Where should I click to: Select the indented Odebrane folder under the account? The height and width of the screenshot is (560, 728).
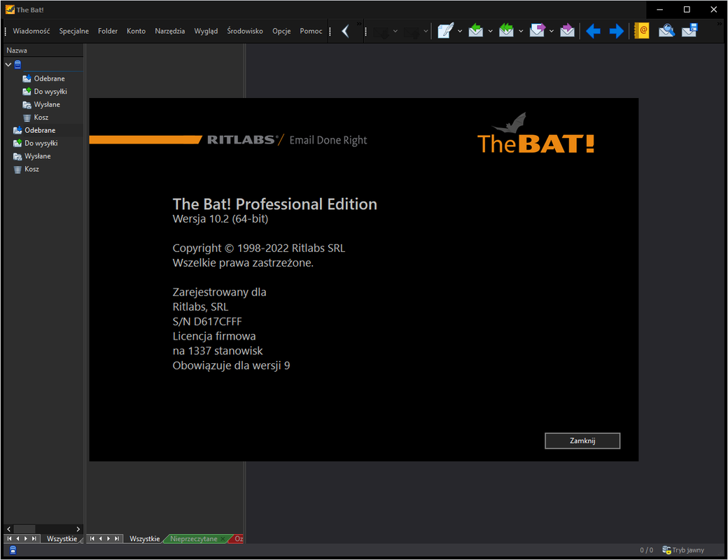[x=49, y=78]
